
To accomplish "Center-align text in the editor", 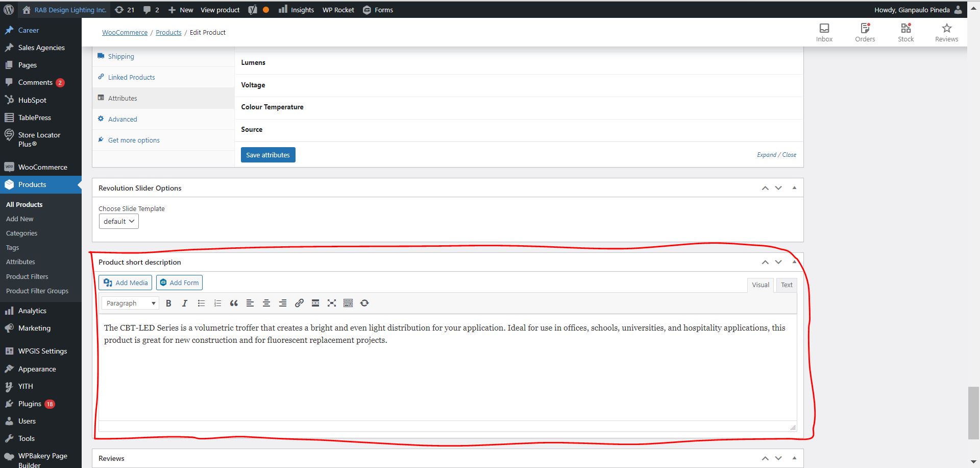I will point(266,303).
